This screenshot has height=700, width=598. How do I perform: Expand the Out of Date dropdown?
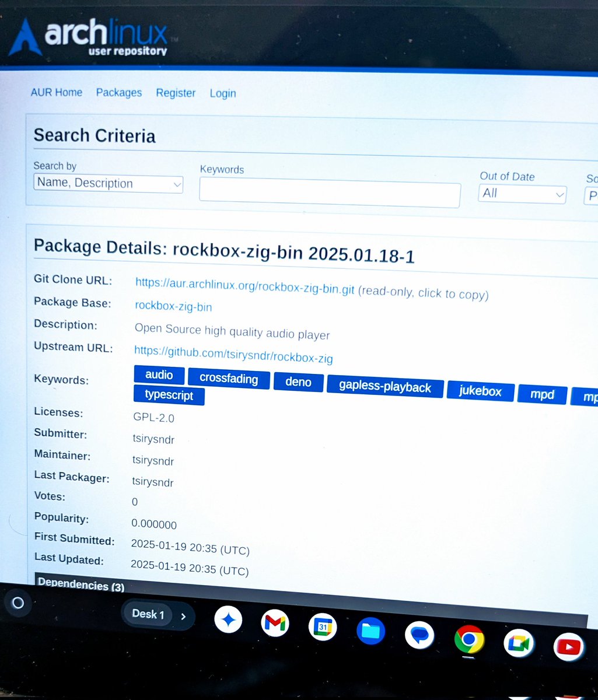523,194
